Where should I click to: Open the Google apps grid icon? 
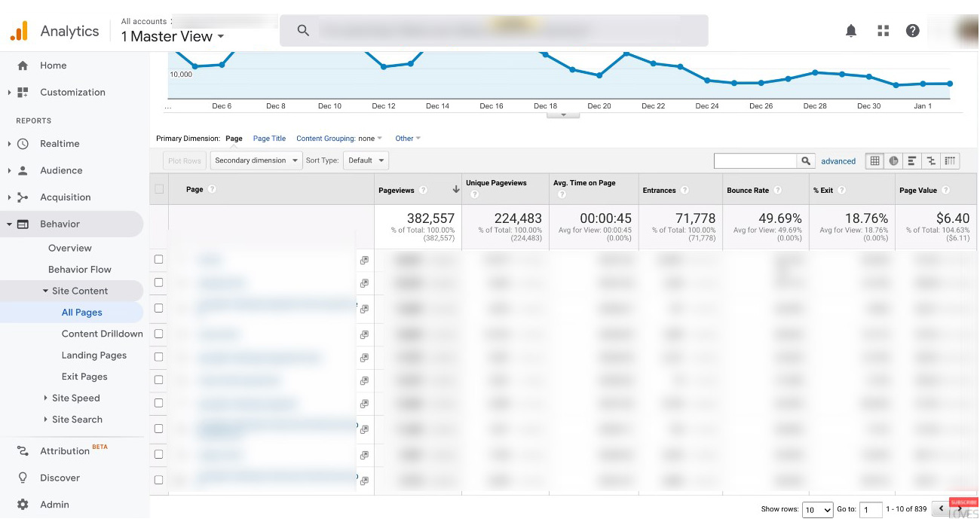(x=884, y=31)
